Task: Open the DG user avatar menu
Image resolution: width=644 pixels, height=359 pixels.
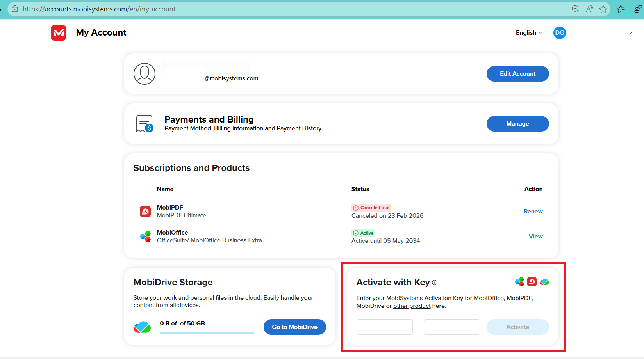Action: pyautogui.click(x=559, y=33)
